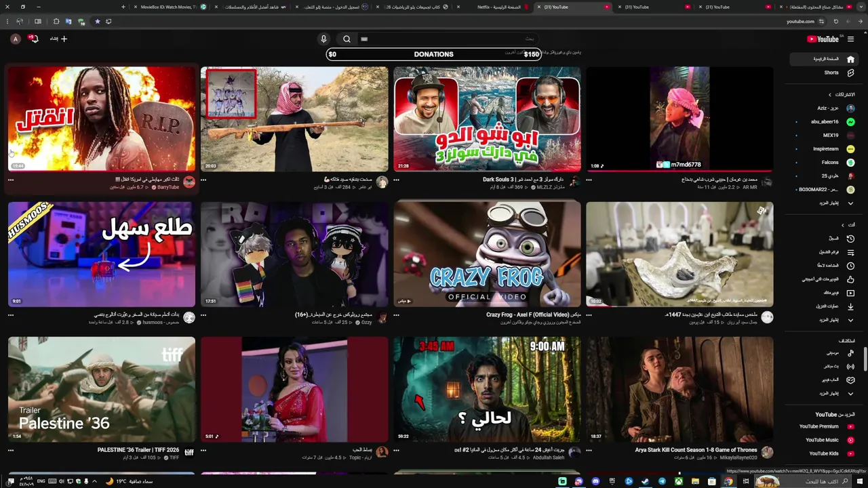Open Arya Stark Kill Count title link
The width and height of the screenshot is (868, 488).
coord(696,450)
